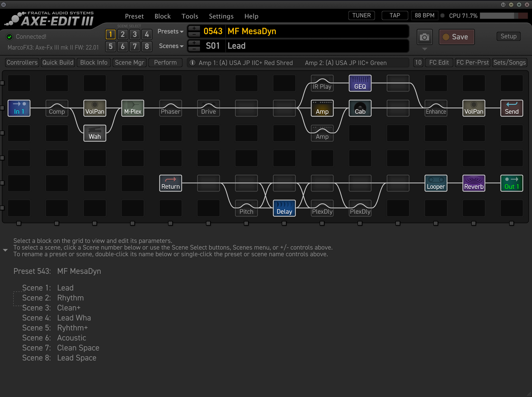Select the Looper block
This screenshot has height=397, width=532.
436,183
